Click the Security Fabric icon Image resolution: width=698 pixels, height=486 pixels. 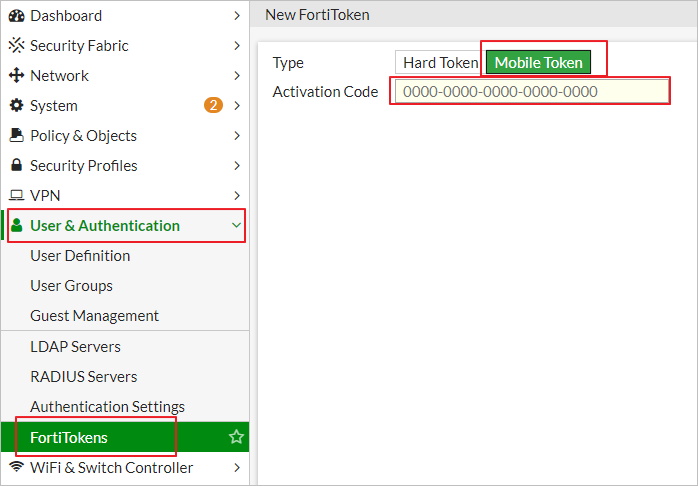click(16, 46)
